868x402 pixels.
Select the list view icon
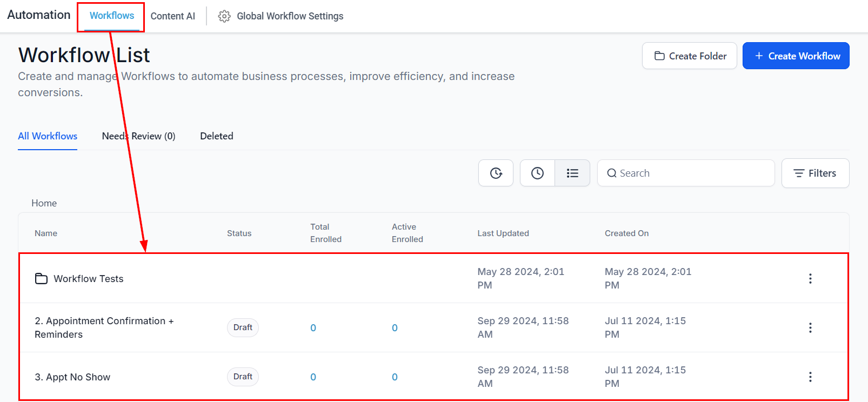click(x=572, y=173)
